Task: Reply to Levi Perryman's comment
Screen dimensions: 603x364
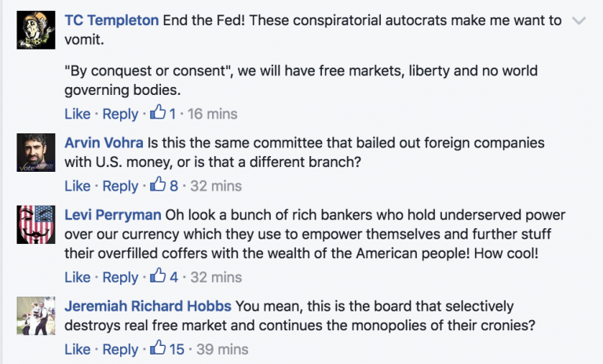Action: pyautogui.click(x=120, y=277)
